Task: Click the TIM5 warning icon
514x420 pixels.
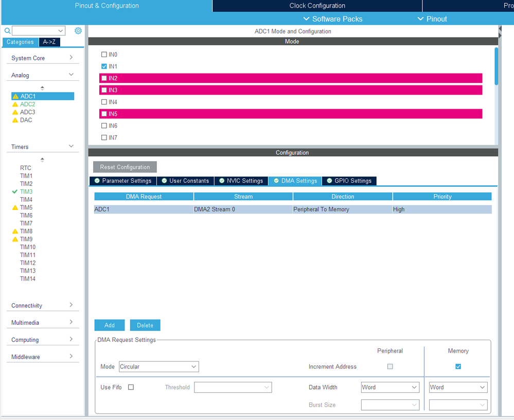Action: point(15,207)
